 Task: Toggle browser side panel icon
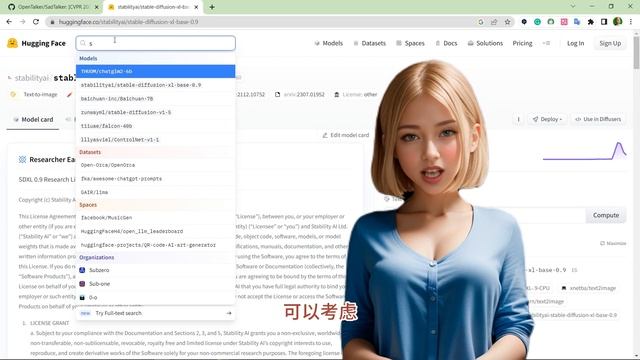click(x=604, y=22)
